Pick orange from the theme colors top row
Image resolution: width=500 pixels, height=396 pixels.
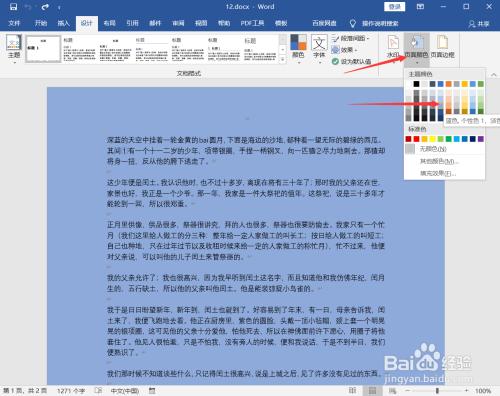click(x=449, y=84)
